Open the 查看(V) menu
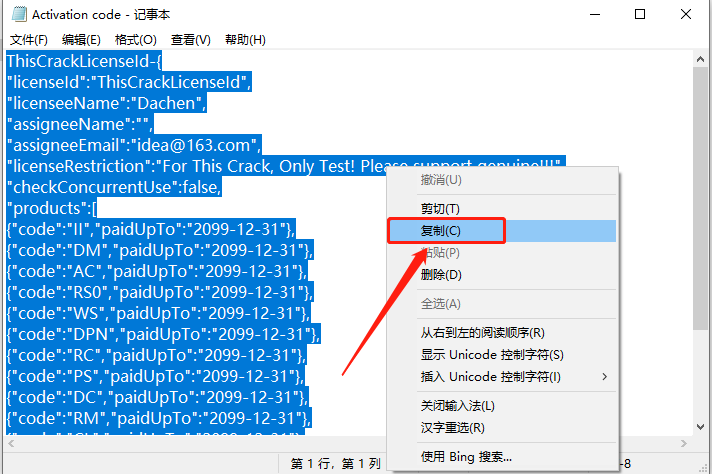The width and height of the screenshot is (712, 474). click(x=190, y=40)
